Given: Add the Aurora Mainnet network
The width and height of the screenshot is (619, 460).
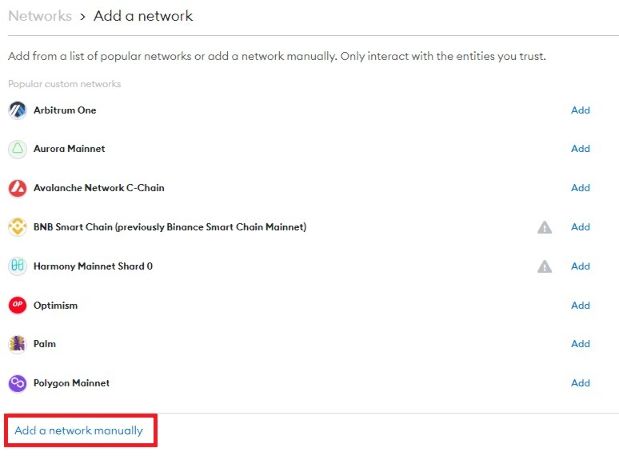Looking at the screenshot, I should (580, 149).
